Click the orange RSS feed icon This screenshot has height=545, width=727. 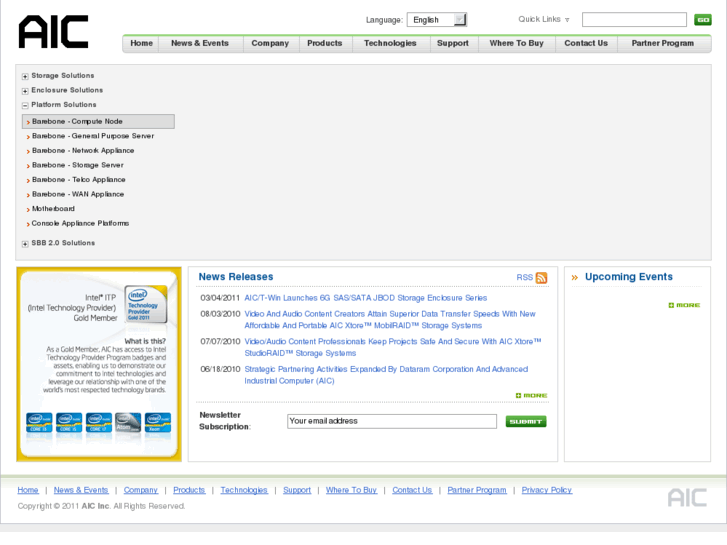click(541, 278)
